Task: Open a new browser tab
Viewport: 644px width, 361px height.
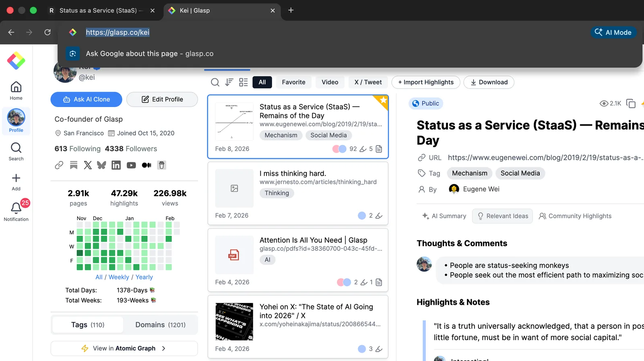Action: coord(291,10)
